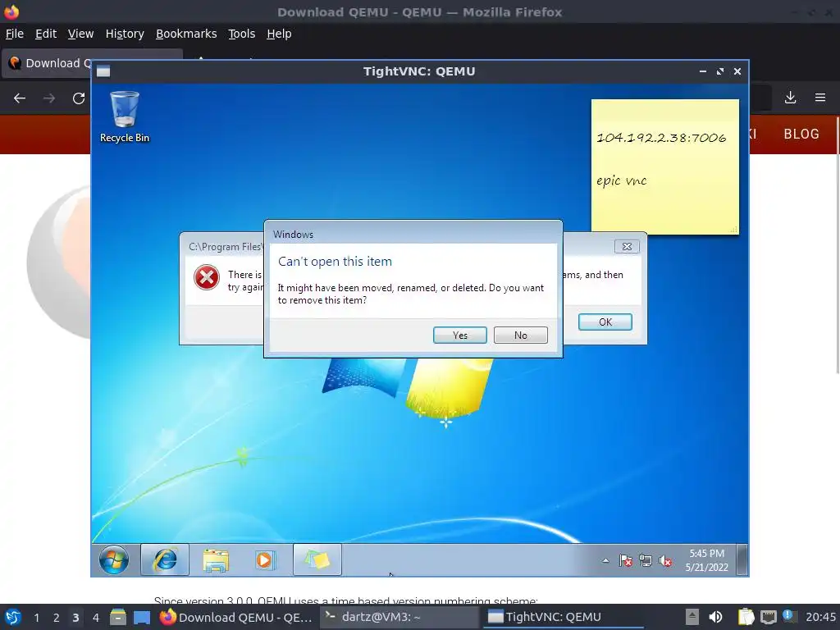Click the update notifier tray icon
Image resolution: width=840 pixels, height=630 pixels.
[x=788, y=616]
